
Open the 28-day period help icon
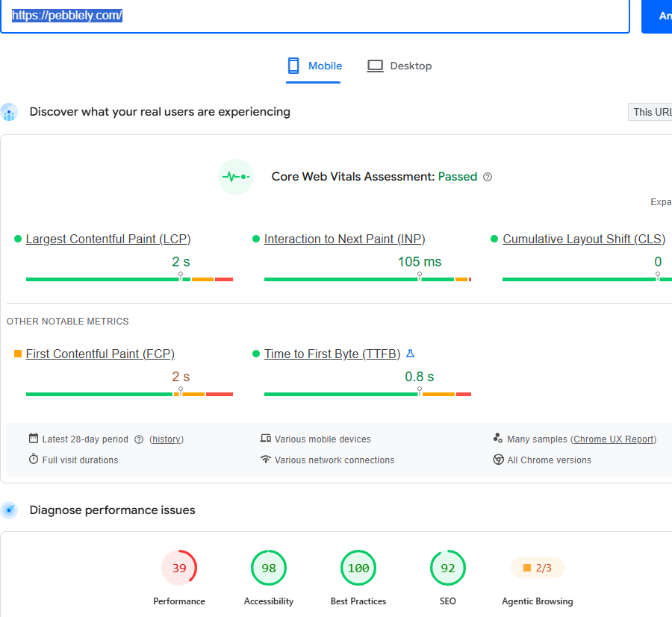(x=139, y=439)
